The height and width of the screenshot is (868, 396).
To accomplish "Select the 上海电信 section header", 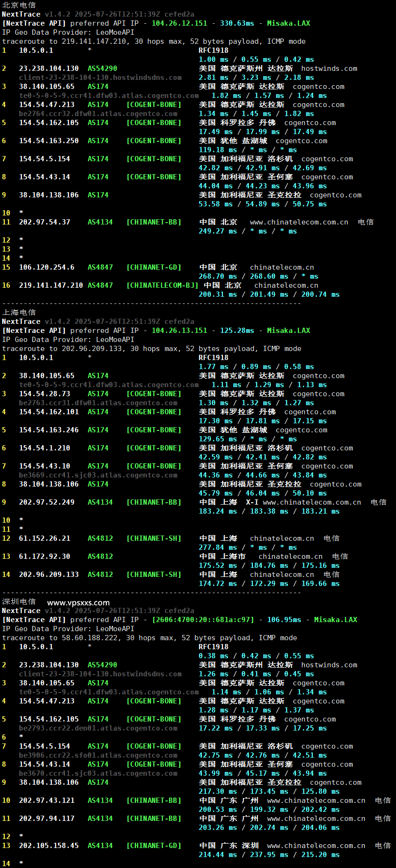I will click(x=19, y=312).
